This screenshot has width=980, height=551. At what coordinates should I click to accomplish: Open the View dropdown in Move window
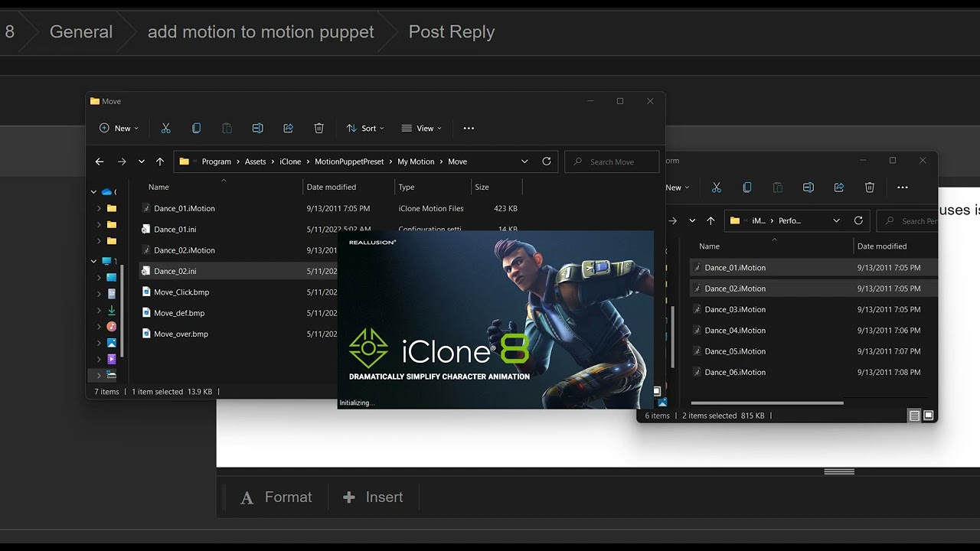pos(421,129)
